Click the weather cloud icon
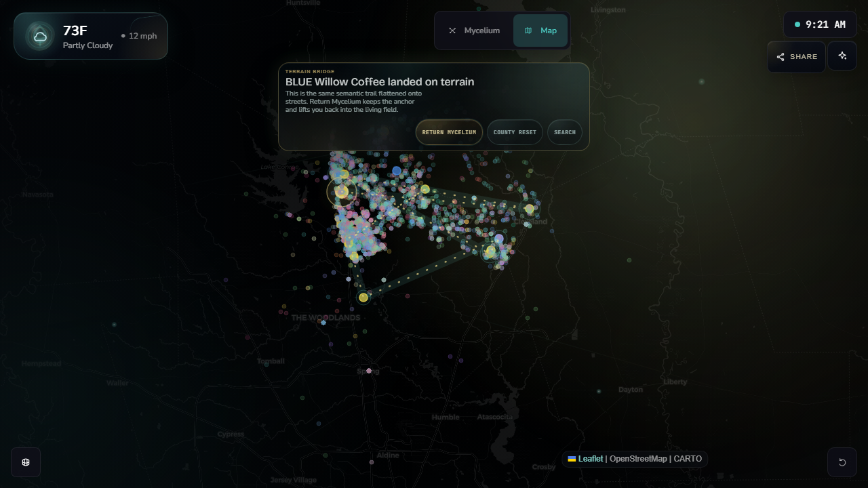 coord(40,36)
